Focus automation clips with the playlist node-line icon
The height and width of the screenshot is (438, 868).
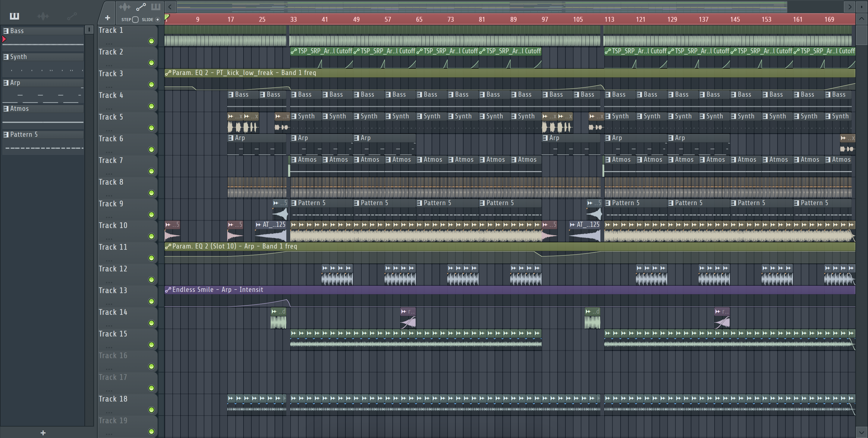[x=140, y=7]
